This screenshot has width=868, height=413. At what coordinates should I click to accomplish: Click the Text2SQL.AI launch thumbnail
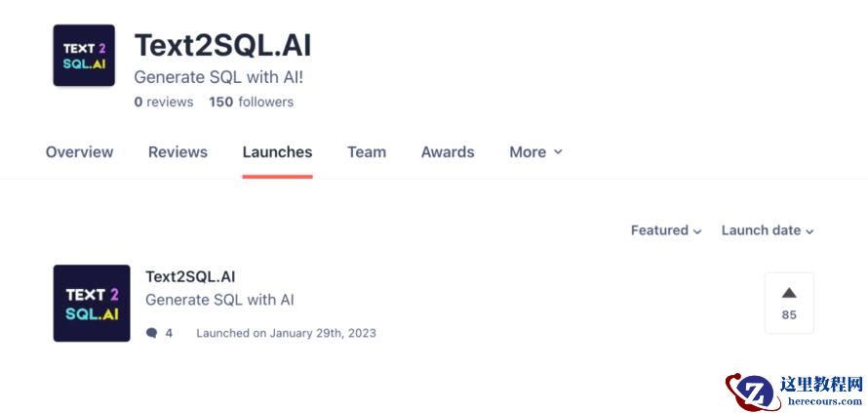point(92,303)
